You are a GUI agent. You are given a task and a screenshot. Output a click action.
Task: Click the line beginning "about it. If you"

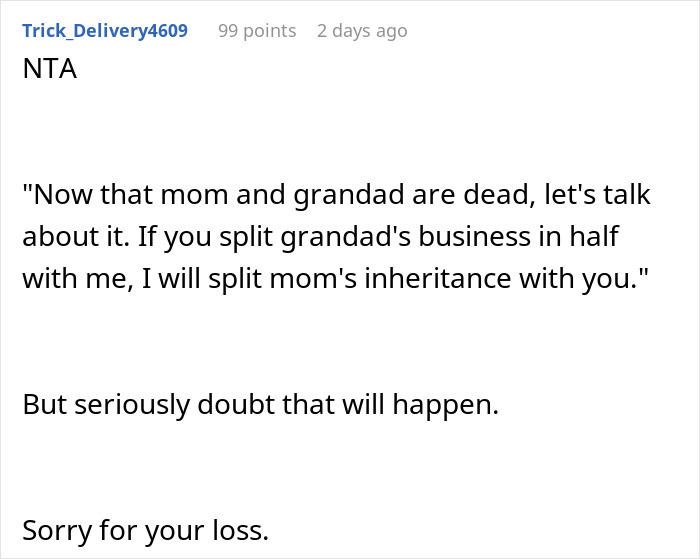tap(321, 237)
